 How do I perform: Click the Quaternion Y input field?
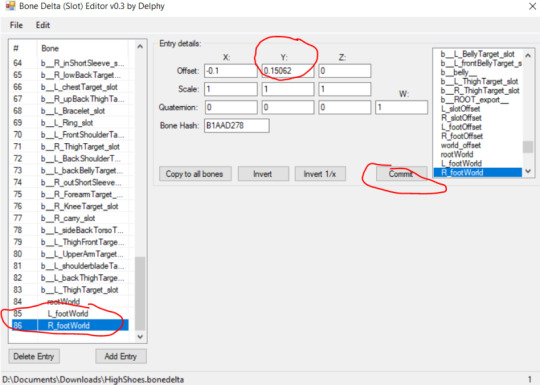288,107
